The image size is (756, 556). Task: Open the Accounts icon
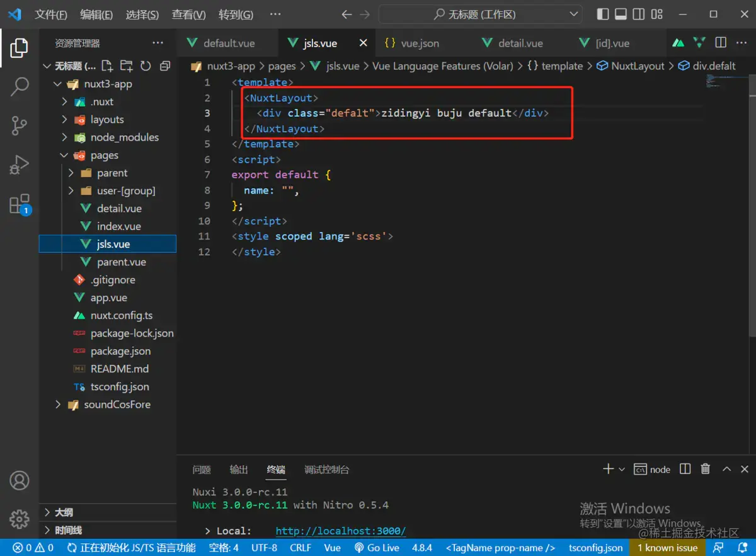(x=20, y=480)
